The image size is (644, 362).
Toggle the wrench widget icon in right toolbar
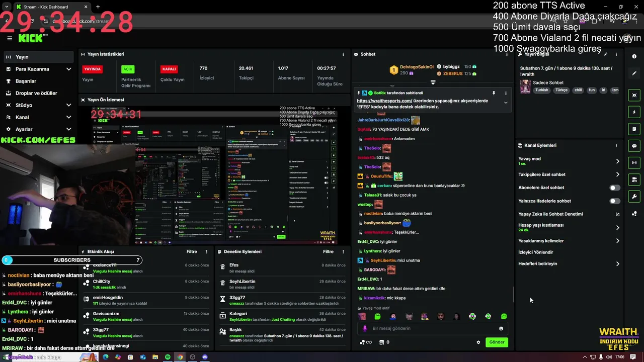point(634,197)
